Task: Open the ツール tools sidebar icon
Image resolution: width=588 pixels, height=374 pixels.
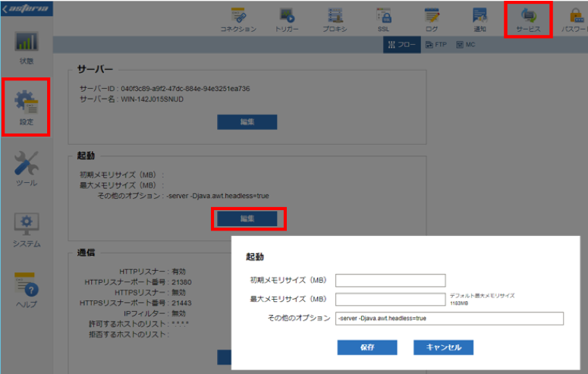Action: (27, 169)
